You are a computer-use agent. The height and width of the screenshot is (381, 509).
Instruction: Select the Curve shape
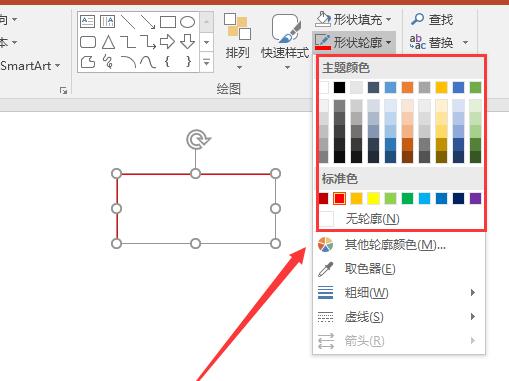(148, 62)
